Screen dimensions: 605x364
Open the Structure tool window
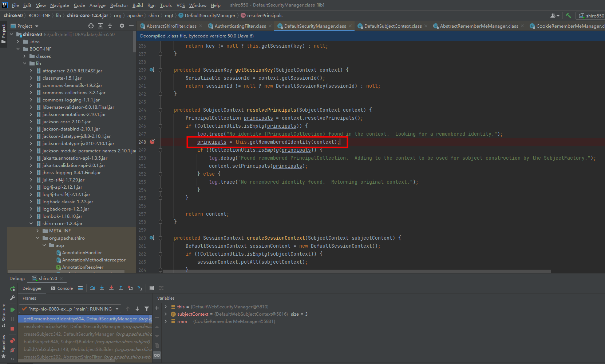click(x=4, y=315)
